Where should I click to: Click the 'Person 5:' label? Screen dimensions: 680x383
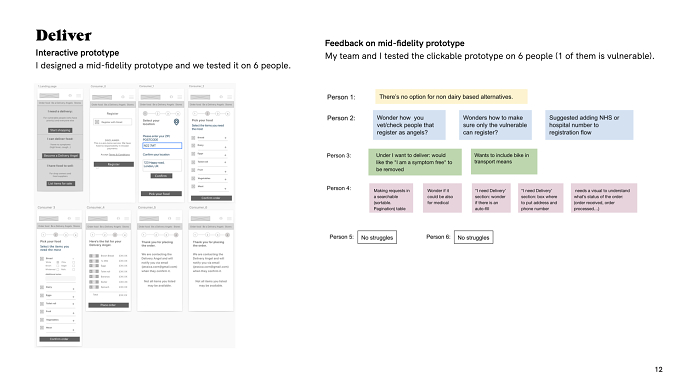tap(341, 237)
